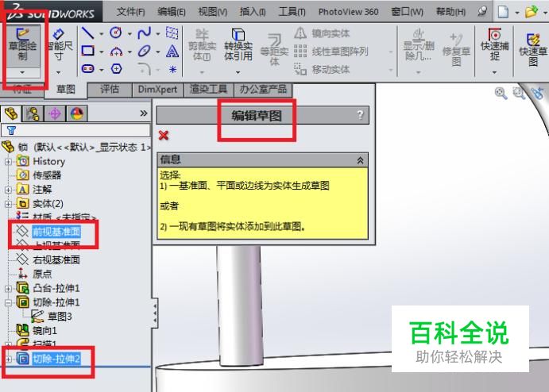
Task: Click the 草图绘制 sketch button
Action: [23, 46]
